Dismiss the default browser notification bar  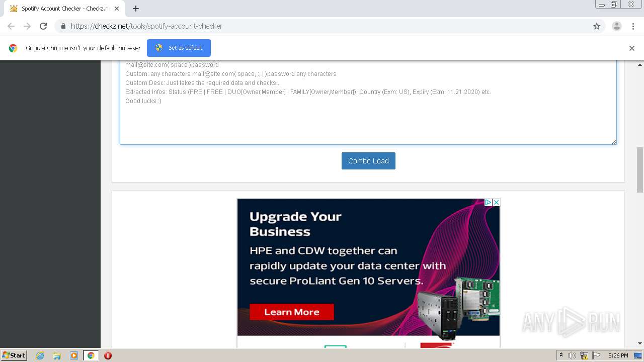(631, 48)
